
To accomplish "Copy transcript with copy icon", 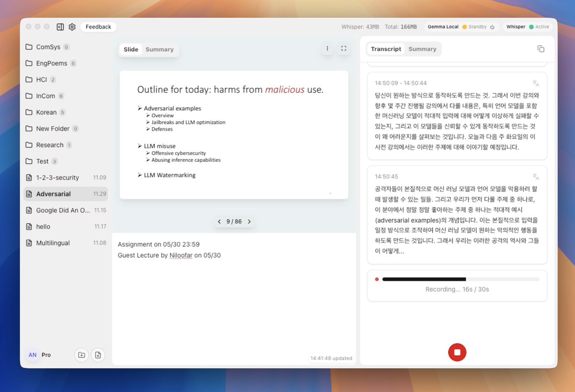I will (x=541, y=49).
